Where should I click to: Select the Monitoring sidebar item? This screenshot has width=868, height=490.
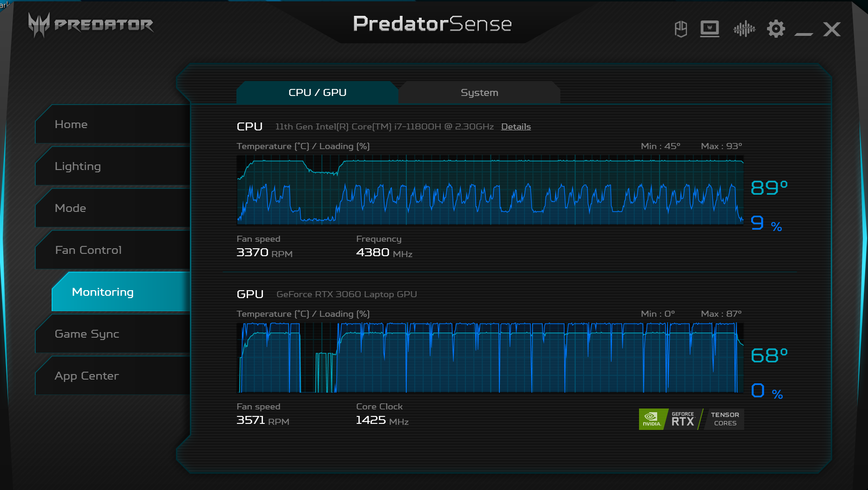[121, 292]
